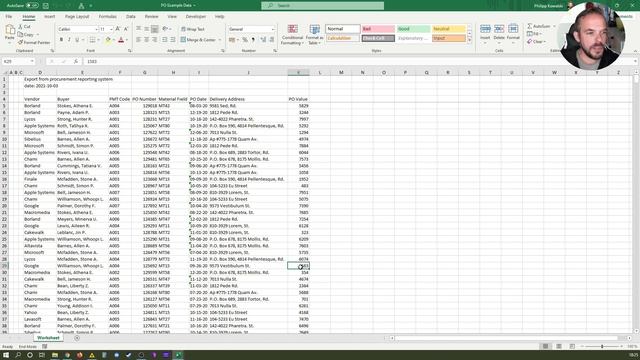Click the Increase Decimal icon
Viewport: 640px width, 360px height.
263,40
